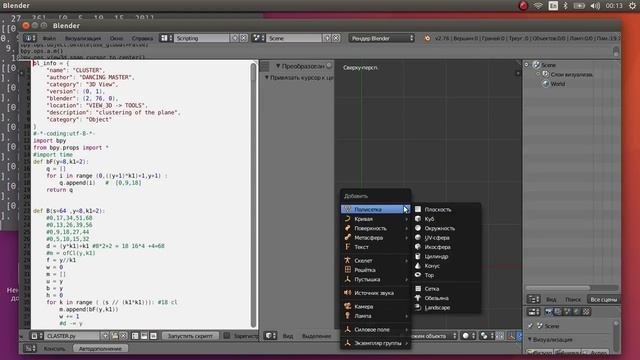This screenshot has width=640, height=360.
Task: Add a UV sphere from the mesh submenu
Action: pyautogui.click(x=446, y=238)
